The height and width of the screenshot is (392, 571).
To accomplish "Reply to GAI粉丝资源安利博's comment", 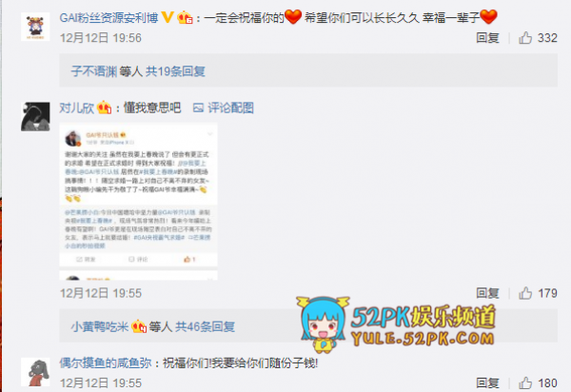I will [x=487, y=38].
